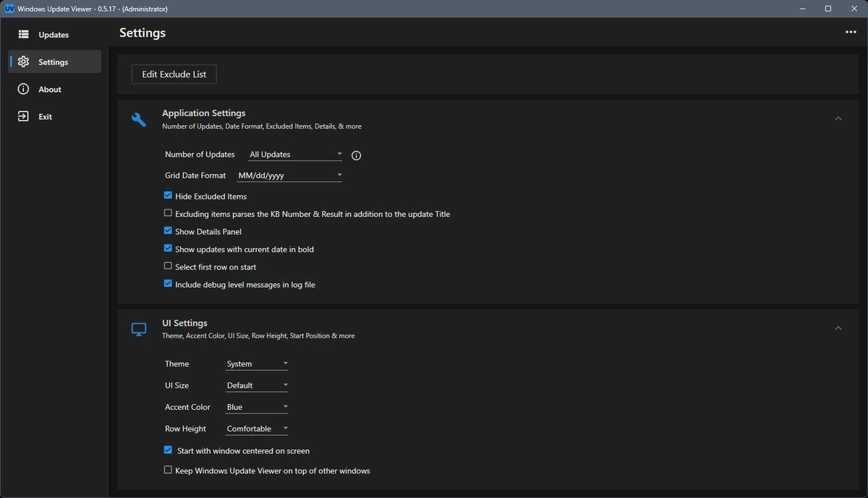Click the Exit door icon in sidebar

click(24, 116)
